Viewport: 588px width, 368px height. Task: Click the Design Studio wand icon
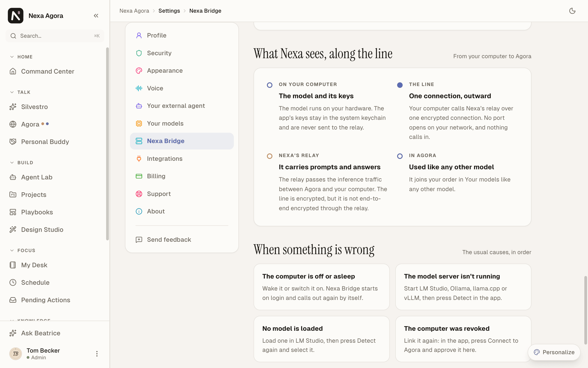[13, 230]
